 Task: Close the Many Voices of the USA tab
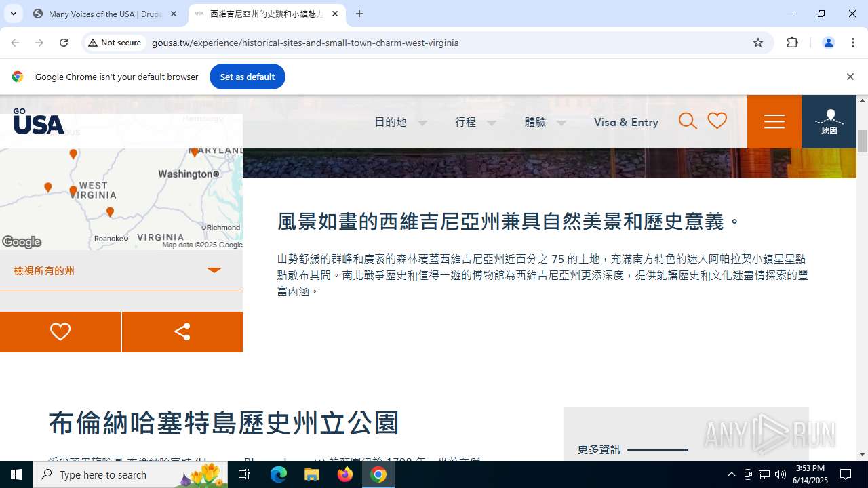tap(174, 14)
